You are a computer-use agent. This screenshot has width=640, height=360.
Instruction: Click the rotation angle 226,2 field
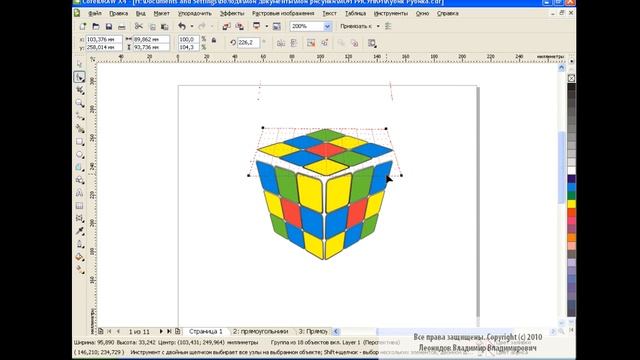point(248,42)
